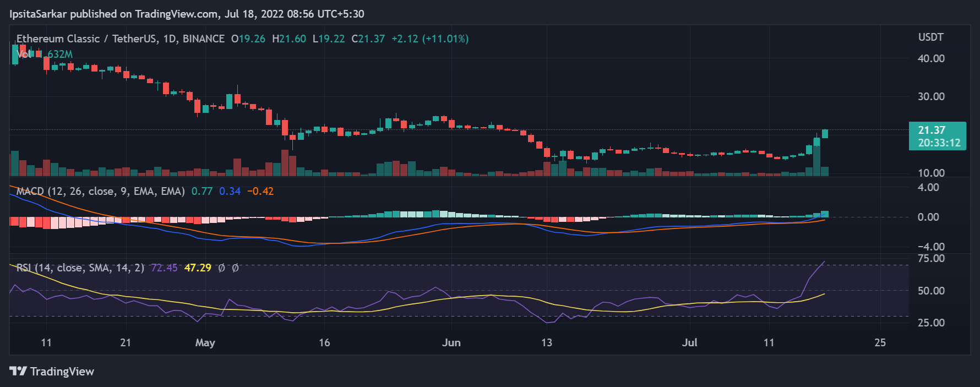Click the purple RSI value 72.45

(x=164, y=268)
